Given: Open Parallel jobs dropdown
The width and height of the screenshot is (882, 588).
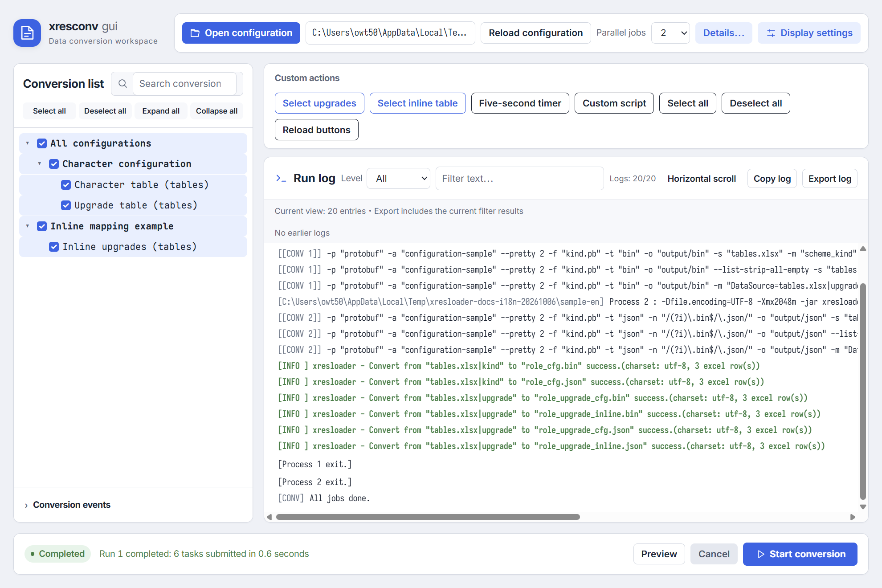Looking at the screenshot, I should point(670,33).
